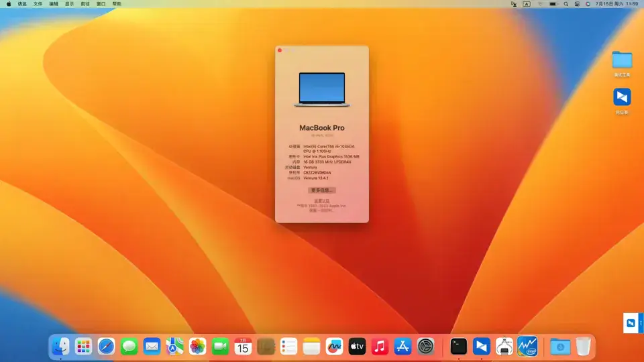Open the Trash in the Dock

[583, 347]
